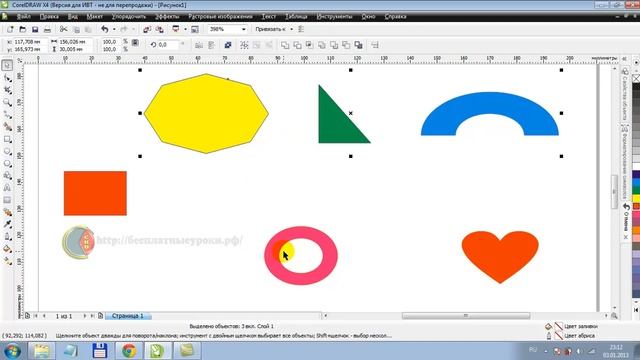
Task: Select the Pick tool in toolbox
Action: click(x=7, y=65)
